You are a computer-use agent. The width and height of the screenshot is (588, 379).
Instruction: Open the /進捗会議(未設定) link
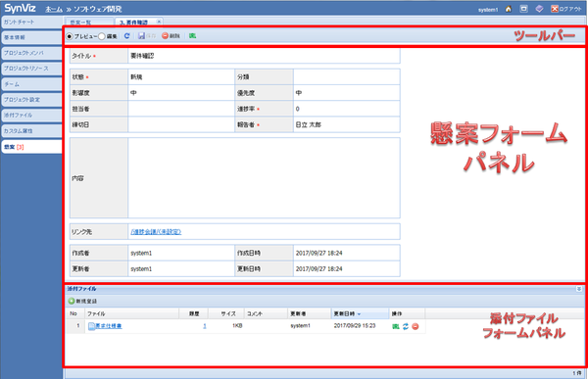click(x=156, y=232)
